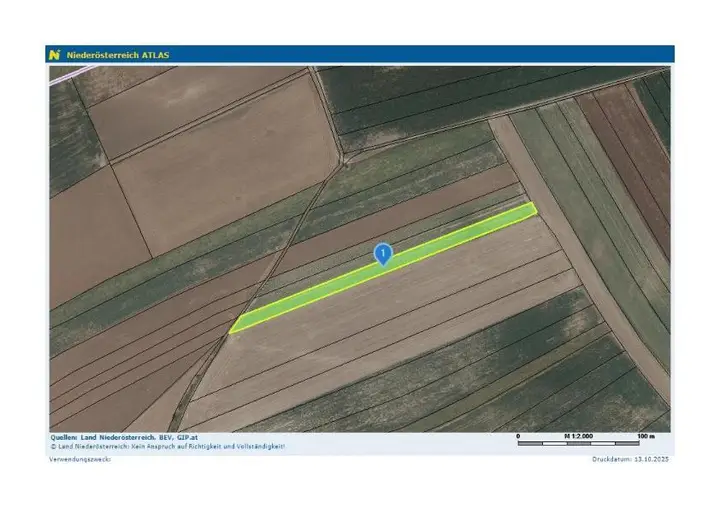The width and height of the screenshot is (720, 508).
Task: Click the black-and-white scale bar
Action: coord(581,443)
